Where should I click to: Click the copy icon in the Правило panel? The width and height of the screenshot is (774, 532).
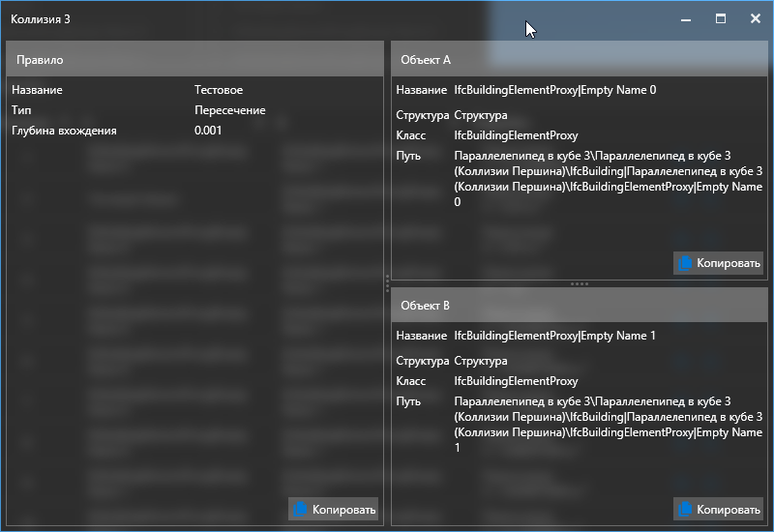[x=301, y=510]
